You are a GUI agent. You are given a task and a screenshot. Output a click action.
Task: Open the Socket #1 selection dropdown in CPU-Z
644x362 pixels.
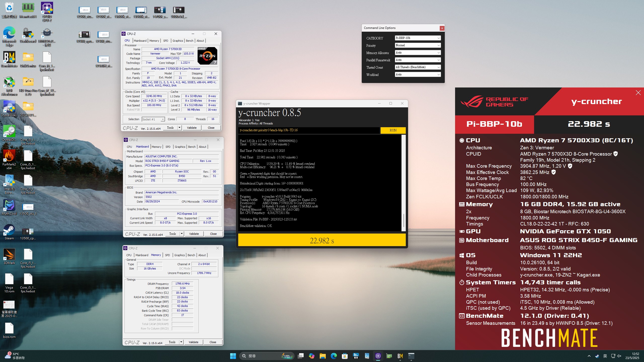tap(153, 119)
